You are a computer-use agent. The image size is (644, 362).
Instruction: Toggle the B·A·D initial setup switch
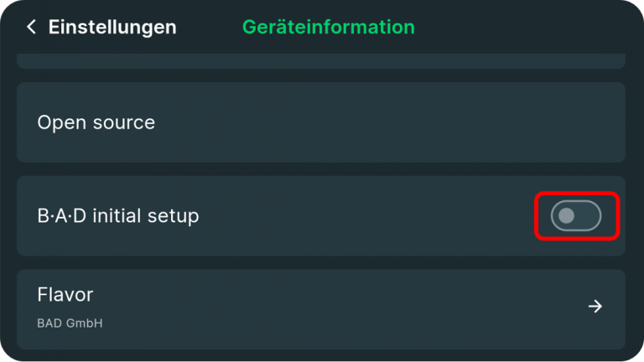[576, 216]
